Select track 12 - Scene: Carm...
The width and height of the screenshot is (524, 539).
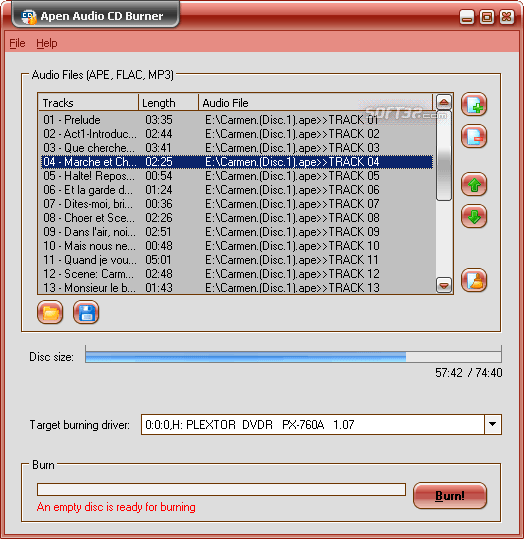point(237,274)
